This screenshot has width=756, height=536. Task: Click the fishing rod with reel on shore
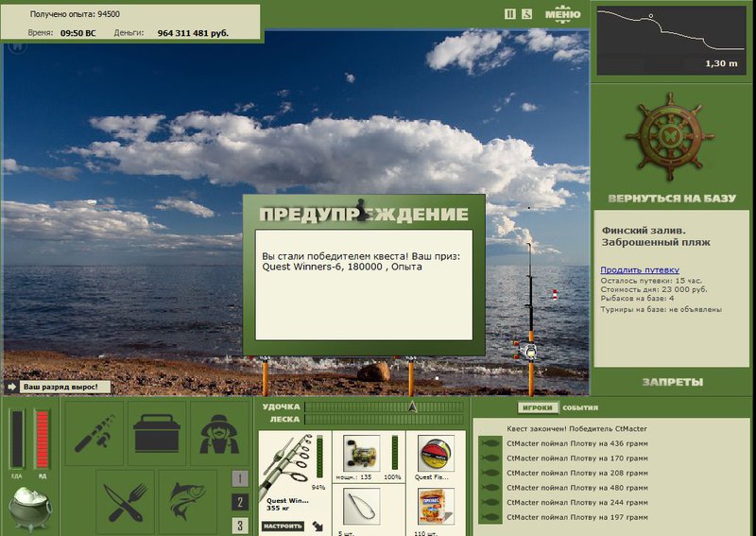(530, 319)
